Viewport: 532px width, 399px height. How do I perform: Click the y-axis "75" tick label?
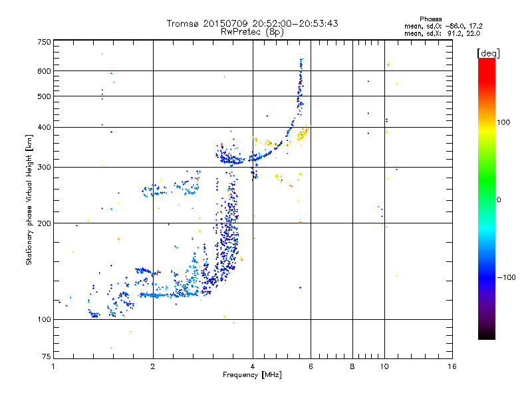(47, 356)
